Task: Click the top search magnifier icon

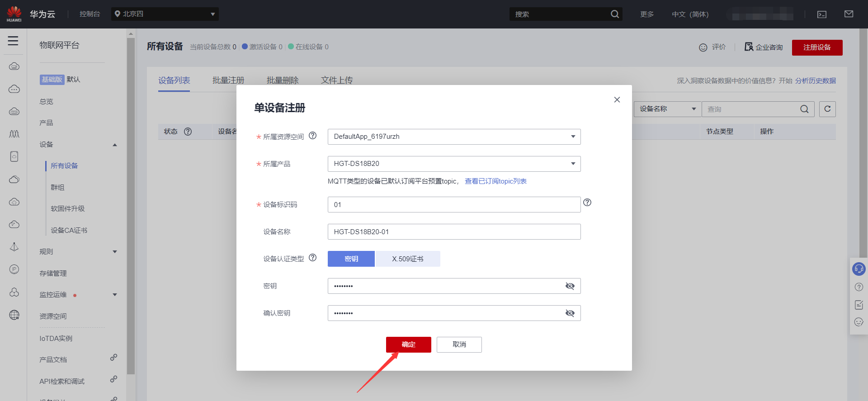Action: tap(615, 14)
